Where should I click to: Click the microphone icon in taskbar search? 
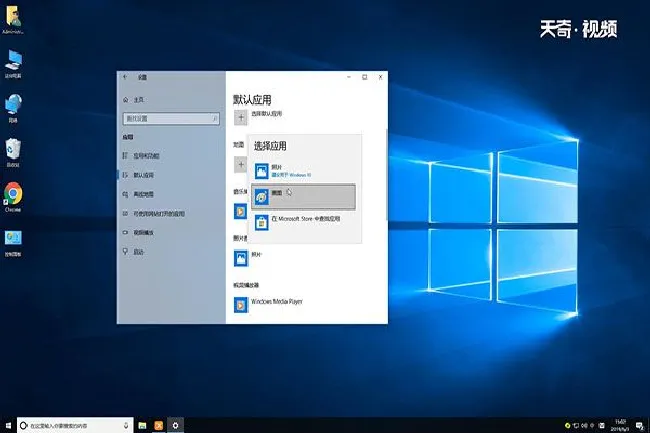(126, 426)
